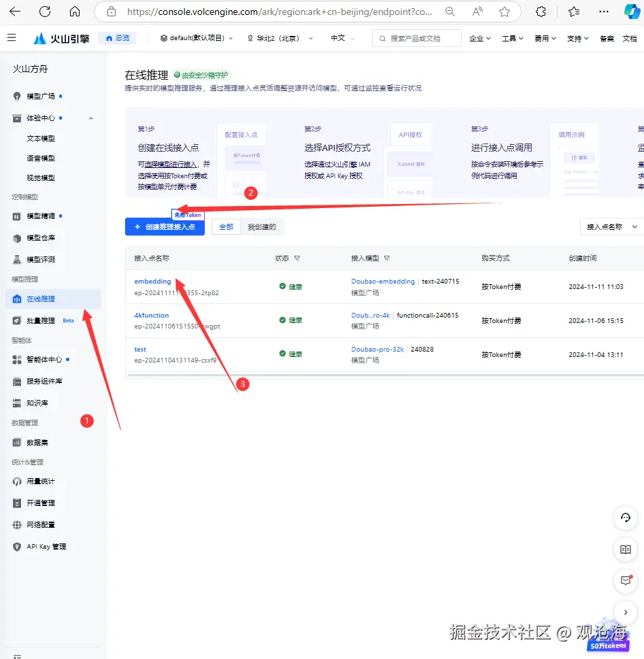Open 语音模型 under 体验中心
The width and height of the screenshot is (644, 659).
tap(41, 158)
